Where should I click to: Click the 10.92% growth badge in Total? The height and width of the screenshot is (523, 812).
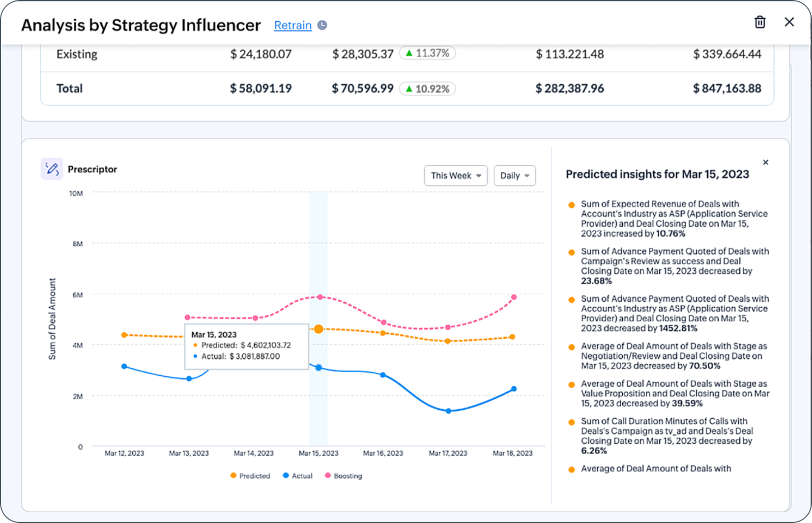coord(427,88)
